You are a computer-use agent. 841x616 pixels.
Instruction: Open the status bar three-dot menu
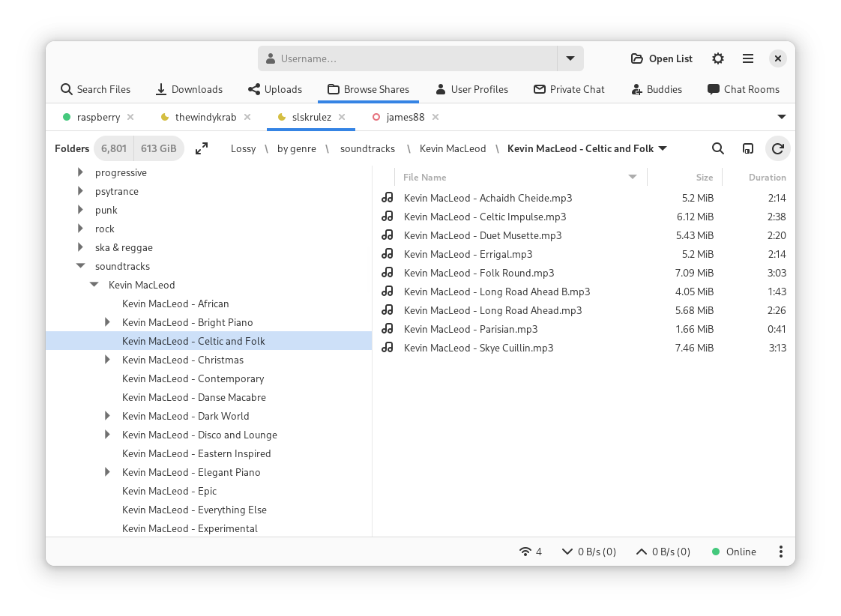[780, 552]
